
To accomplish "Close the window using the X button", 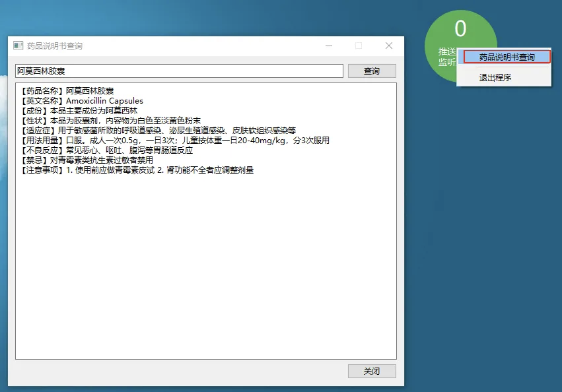I will [x=388, y=46].
